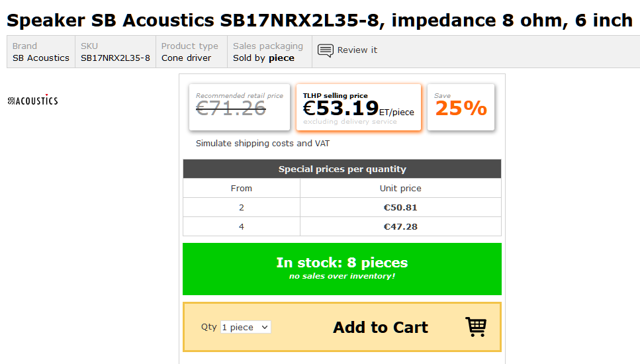The width and height of the screenshot is (640, 364).
Task: Click the In stock 8 pieces banner
Action: click(x=342, y=269)
